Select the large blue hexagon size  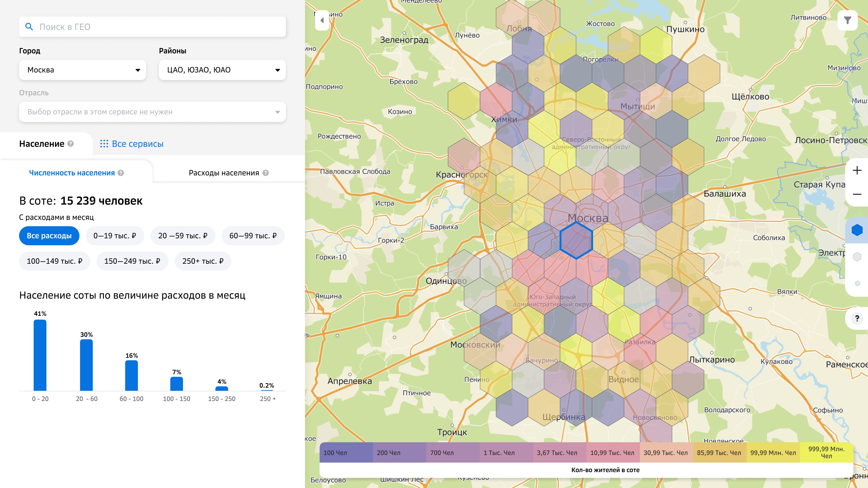(857, 230)
